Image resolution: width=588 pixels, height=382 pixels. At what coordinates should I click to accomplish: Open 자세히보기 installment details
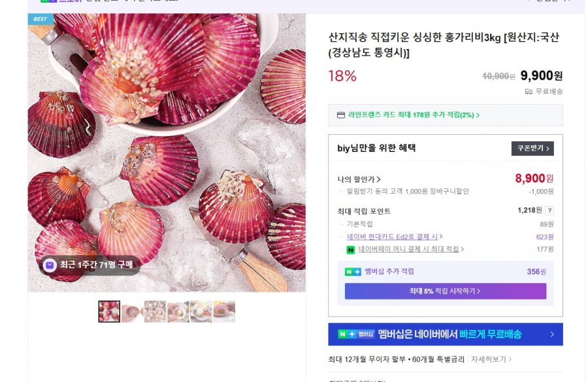[x=490, y=359]
